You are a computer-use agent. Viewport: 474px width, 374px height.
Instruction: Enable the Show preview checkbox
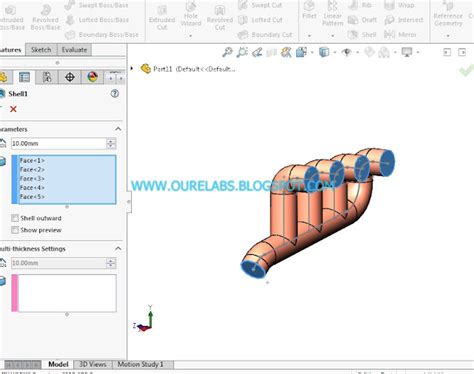[x=15, y=230]
